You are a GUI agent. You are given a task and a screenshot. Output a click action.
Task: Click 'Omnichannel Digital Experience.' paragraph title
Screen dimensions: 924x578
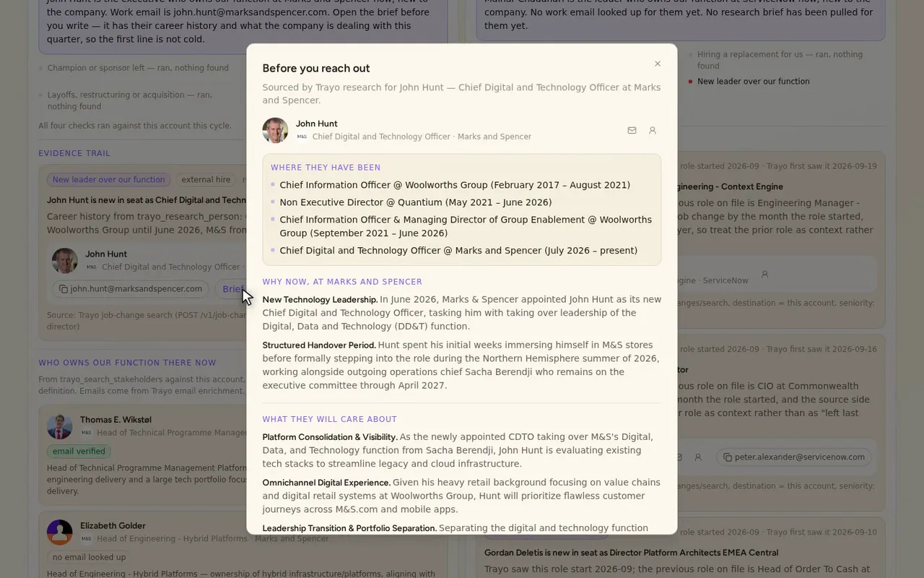tap(326, 483)
